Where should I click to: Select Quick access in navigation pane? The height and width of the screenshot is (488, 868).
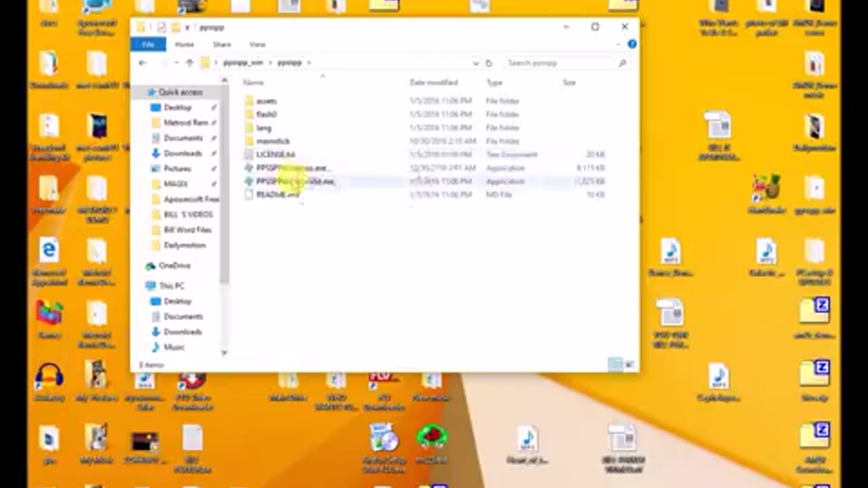180,92
